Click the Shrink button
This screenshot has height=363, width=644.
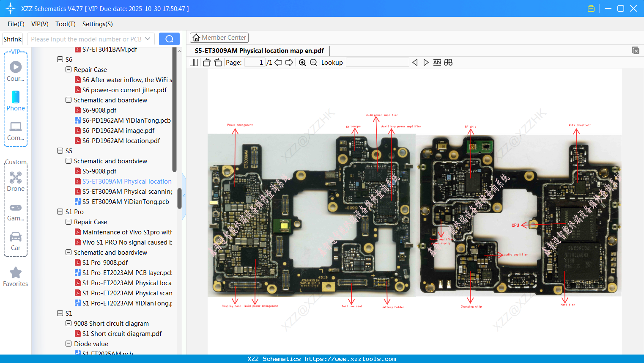[13, 39]
